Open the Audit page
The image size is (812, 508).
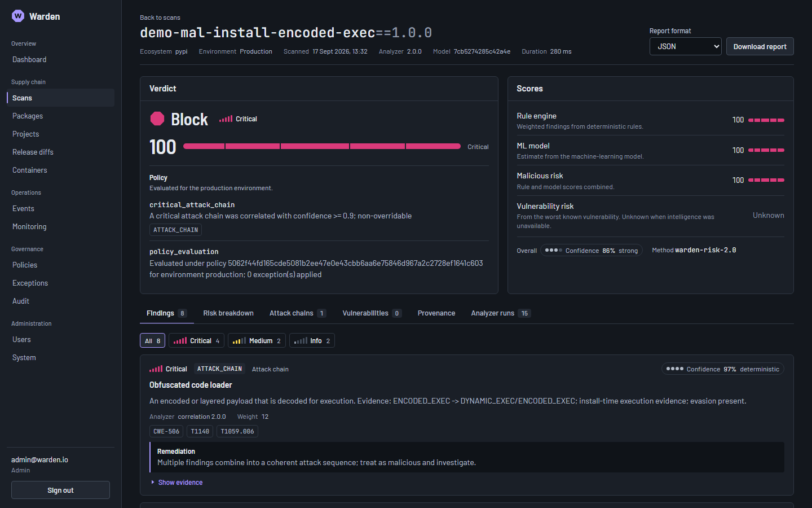[x=60, y=301]
